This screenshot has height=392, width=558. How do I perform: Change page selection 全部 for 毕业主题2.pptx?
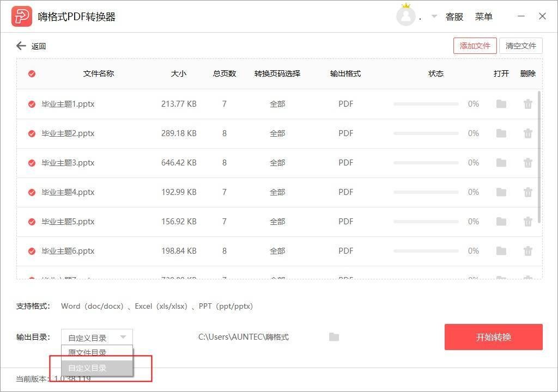coord(277,133)
